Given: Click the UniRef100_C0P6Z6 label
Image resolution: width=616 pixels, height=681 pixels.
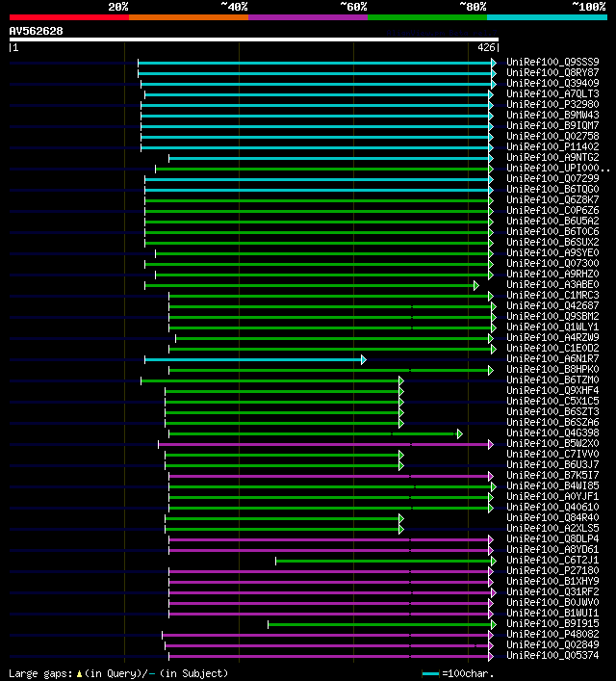Looking at the screenshot, I should coord(552,210).
